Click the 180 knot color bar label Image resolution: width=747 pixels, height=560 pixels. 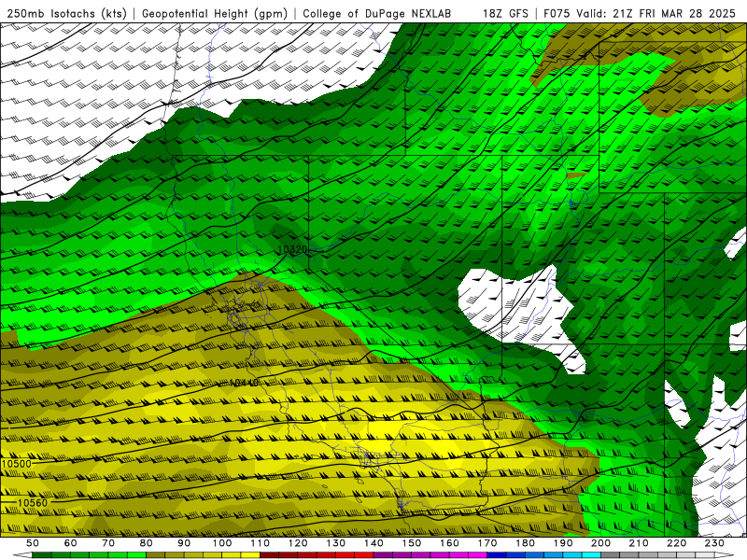pos(525,543)
